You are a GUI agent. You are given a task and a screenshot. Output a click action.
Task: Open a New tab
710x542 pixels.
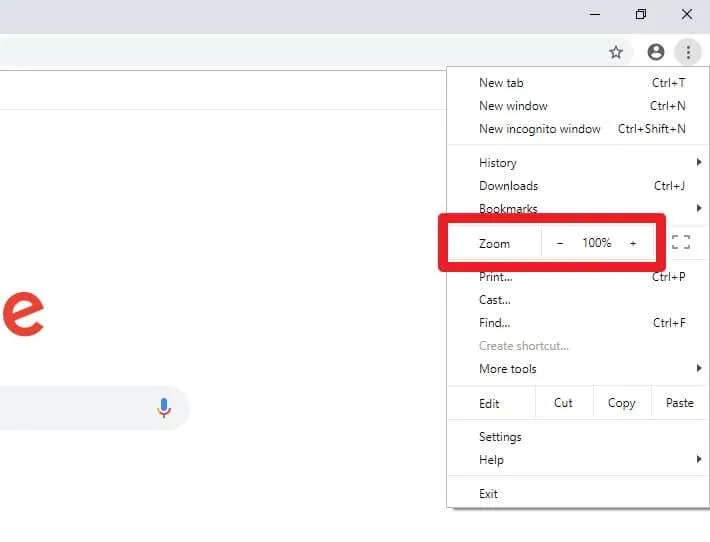point(578,83)
